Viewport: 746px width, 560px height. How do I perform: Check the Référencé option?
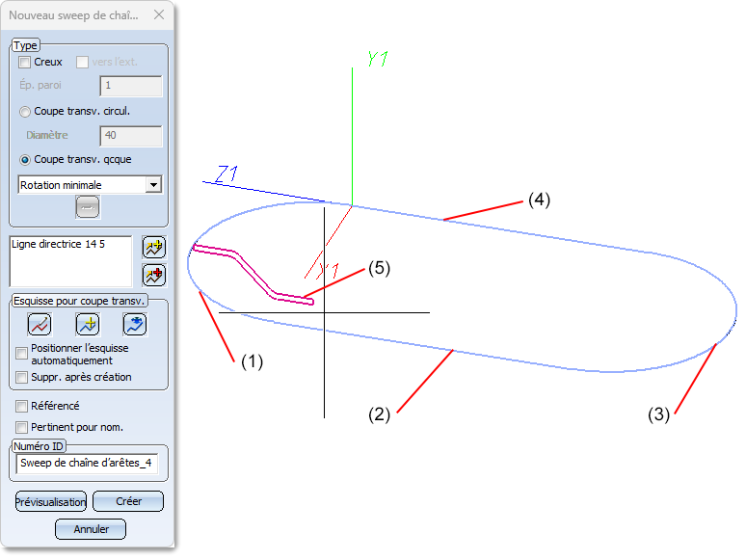(x=21, y=407)
